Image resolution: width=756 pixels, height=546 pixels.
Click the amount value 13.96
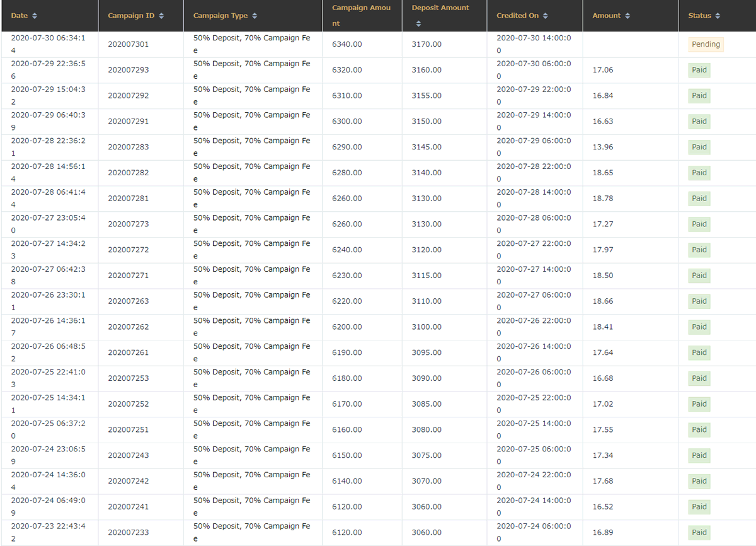pyautogui.click(x=603, y=147)
